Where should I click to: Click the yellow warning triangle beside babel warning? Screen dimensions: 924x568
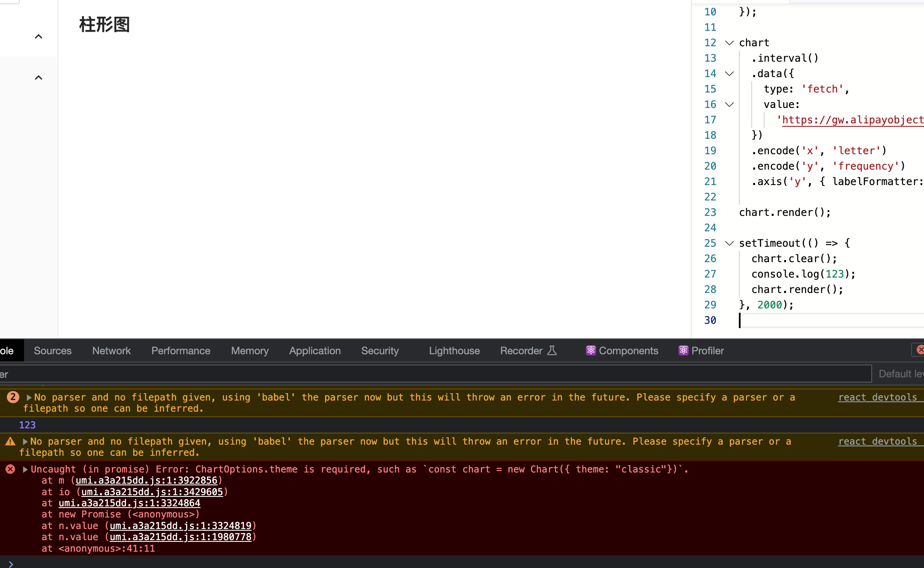(x=10, y=441)
